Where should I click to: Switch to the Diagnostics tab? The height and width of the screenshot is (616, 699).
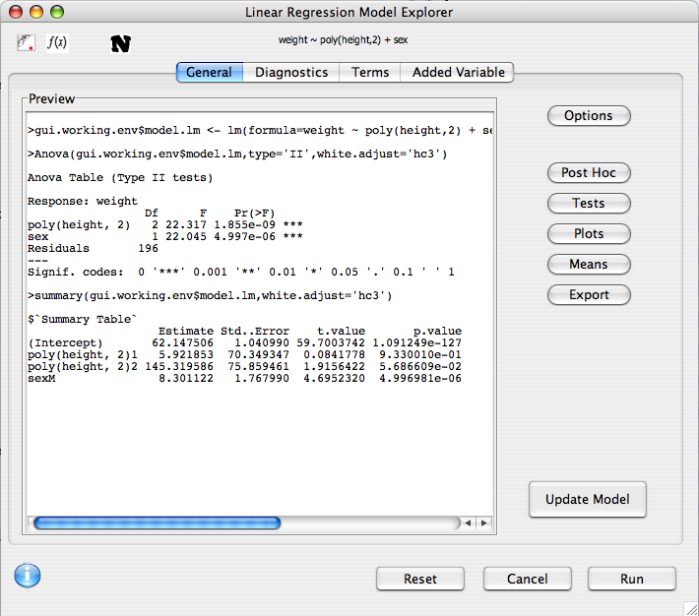(291, 72)
